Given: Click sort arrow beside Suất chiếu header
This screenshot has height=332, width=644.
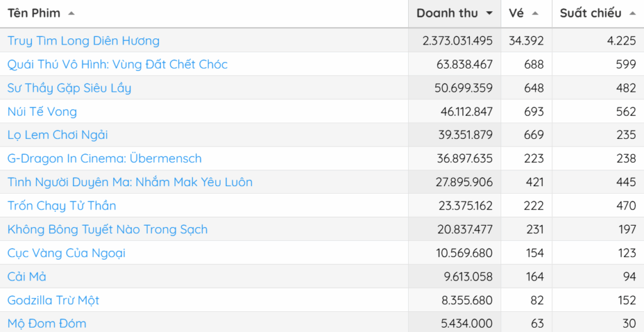Looking at the screenshot, I should point(632,13).
